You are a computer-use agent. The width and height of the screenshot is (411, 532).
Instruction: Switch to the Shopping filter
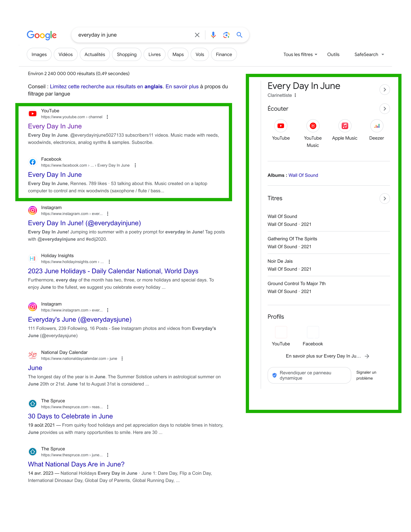tap(127, 54)
